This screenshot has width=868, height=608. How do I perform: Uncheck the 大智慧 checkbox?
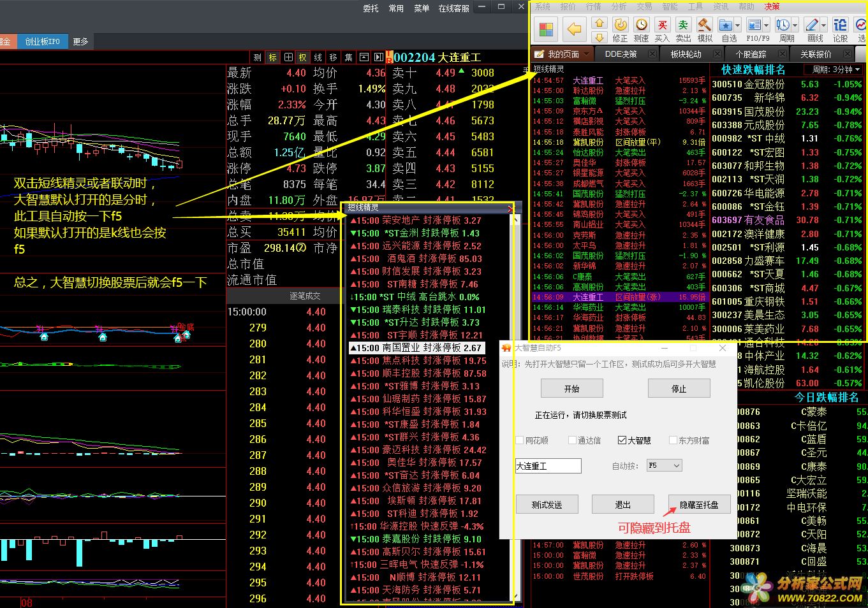pyautogui.click(x=622, y=440)
